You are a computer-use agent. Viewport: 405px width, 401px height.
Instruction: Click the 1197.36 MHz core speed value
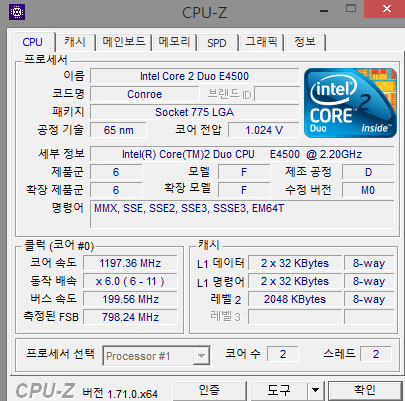pyautogui.click(x=130, y=263)
